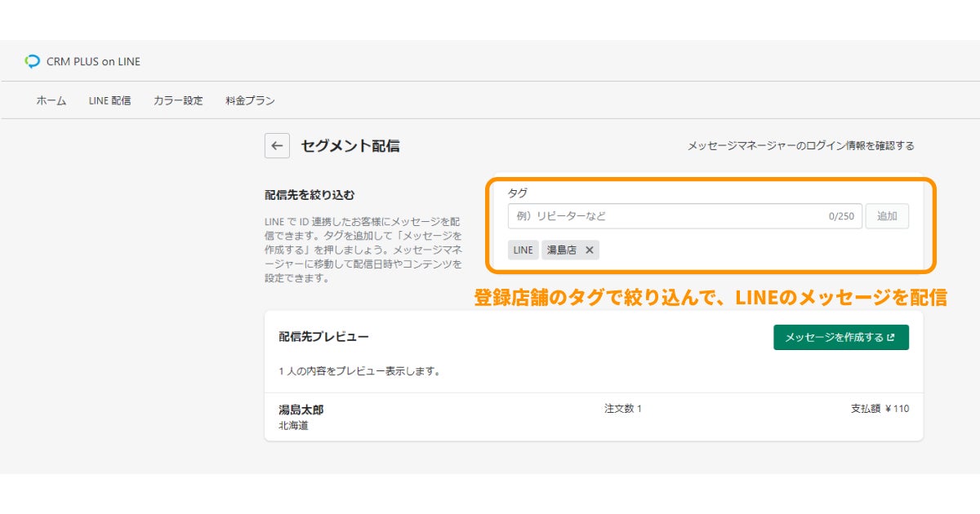980x514 pixels.
Task: Open カラー設定 in the navigation
Action: [178, 101]
